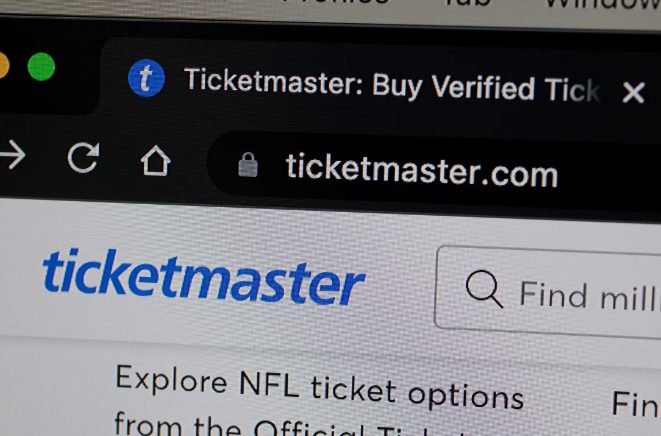Open Explore NFL ticket options link
This screenshot has height=436, width=661.
point(320,387)
